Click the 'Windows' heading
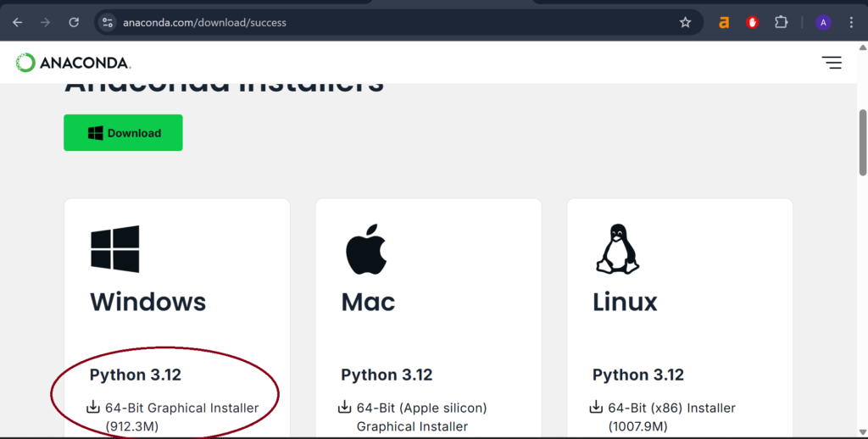This screenshot has width=868, height=439. tap(147, 302)
